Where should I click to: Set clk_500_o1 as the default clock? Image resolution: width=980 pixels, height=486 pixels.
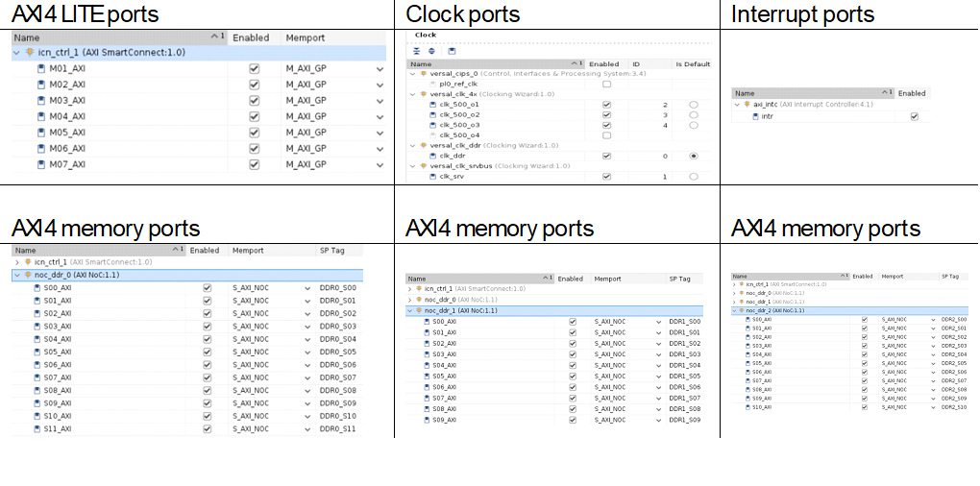693,104
